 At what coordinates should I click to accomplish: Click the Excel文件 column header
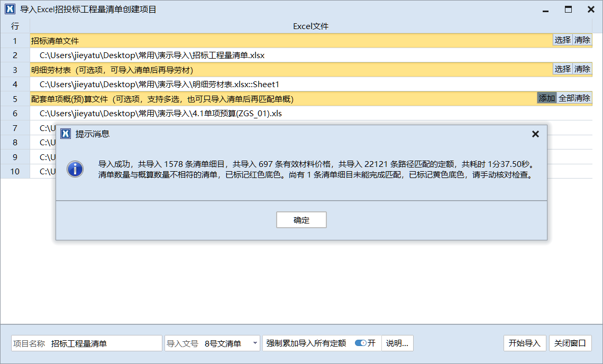tap(310, 26)
